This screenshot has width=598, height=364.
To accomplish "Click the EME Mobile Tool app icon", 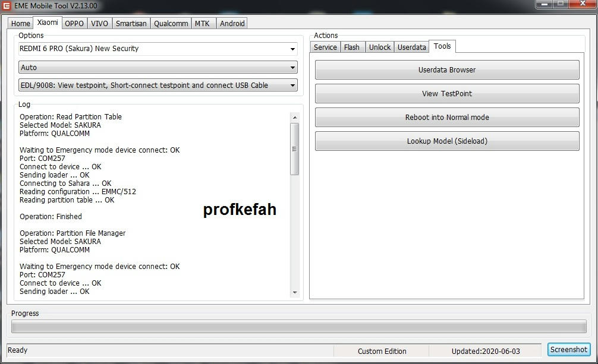I will click(7, 6).
